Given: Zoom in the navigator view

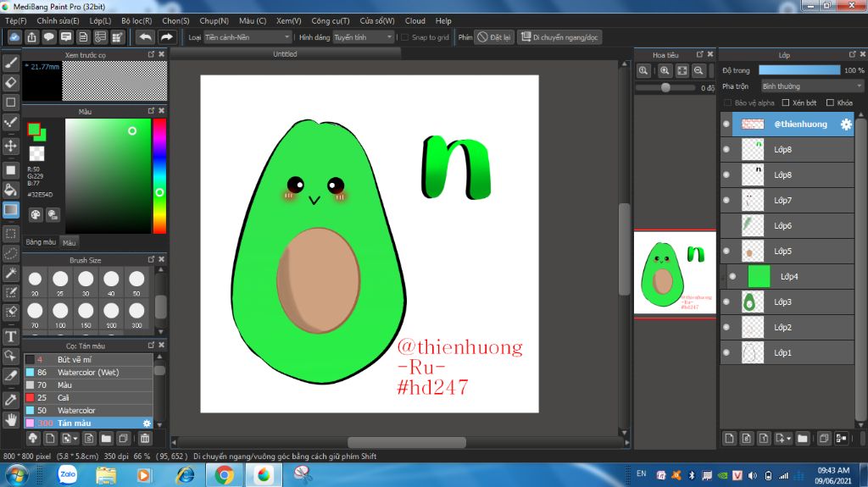Looking at the screenshot, I should coord(665,70).
